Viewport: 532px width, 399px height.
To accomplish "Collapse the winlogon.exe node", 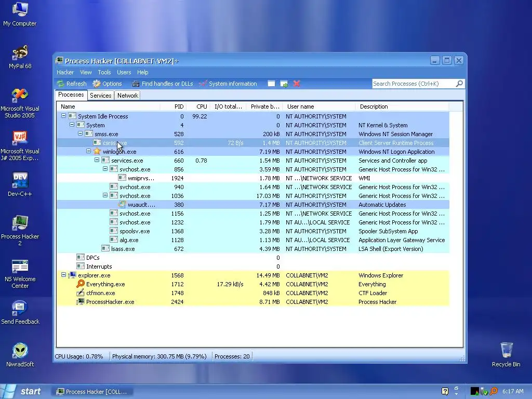I will tap(88, 151).
